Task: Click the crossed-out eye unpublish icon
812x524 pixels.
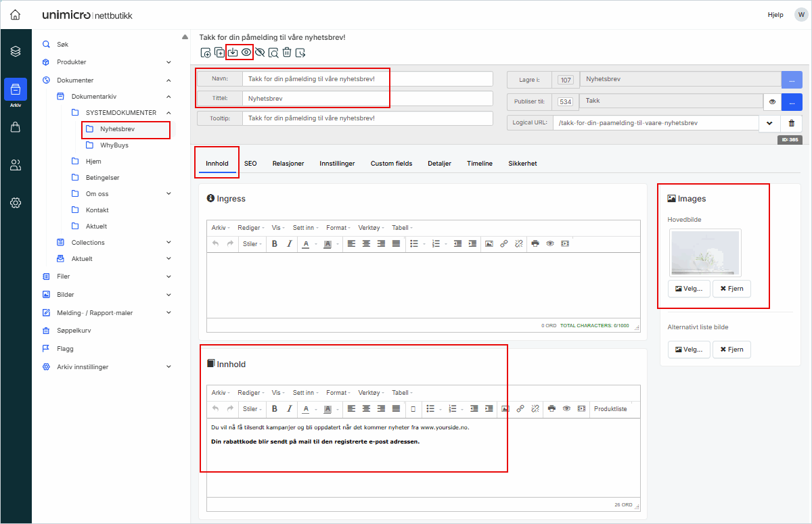Action: tap(260, 53)
